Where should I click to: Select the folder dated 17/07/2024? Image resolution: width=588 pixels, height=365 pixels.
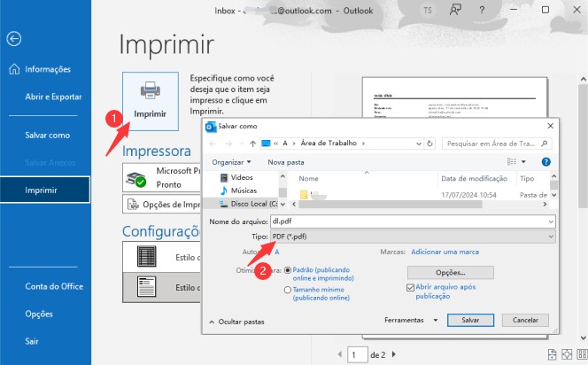coord(423,195)
